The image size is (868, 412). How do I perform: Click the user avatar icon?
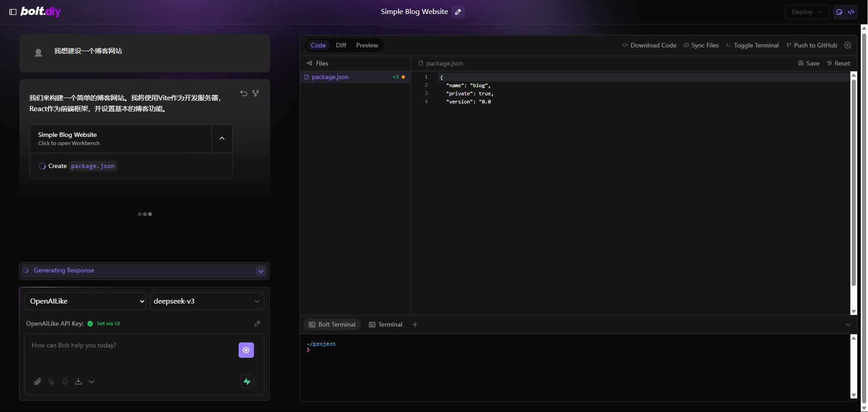pos(38,53)
